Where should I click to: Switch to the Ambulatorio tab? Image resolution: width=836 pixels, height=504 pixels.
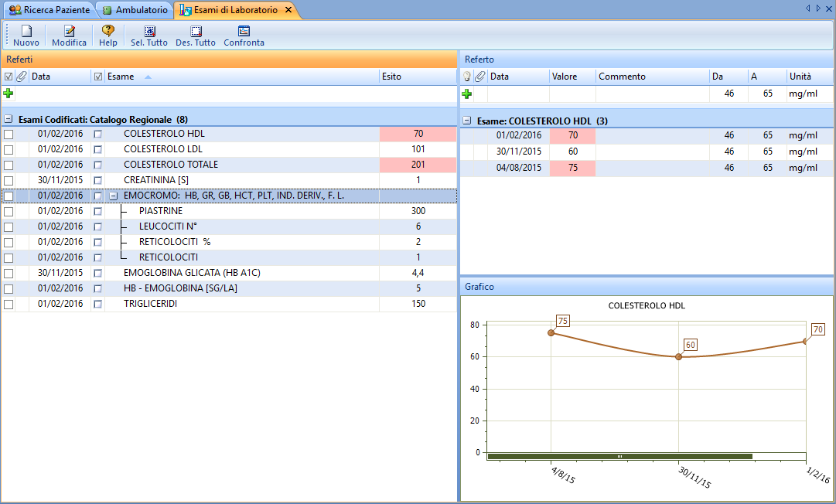tap(135, 10)
